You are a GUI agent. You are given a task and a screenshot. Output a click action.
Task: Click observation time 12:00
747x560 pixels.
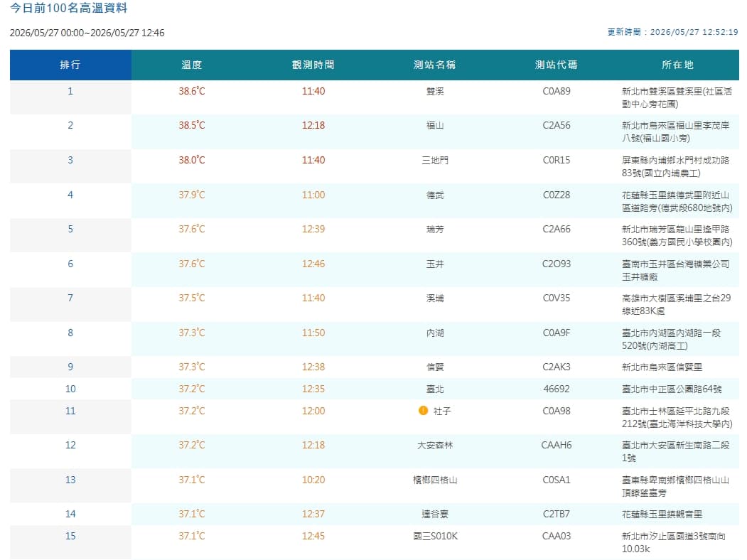click(x=313, y=411)
